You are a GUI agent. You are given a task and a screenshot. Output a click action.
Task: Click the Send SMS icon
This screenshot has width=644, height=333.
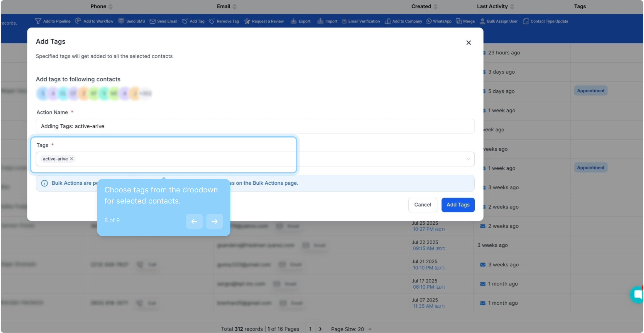[x=121, y=21]
